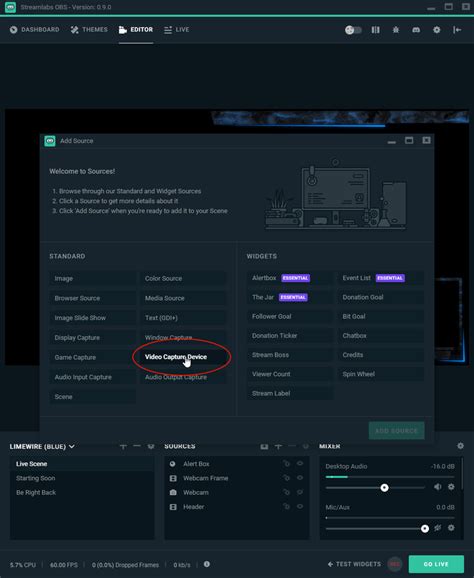474x578 pixels.
Task: Choose Audio Output Capture source
Action: point(183,377)
